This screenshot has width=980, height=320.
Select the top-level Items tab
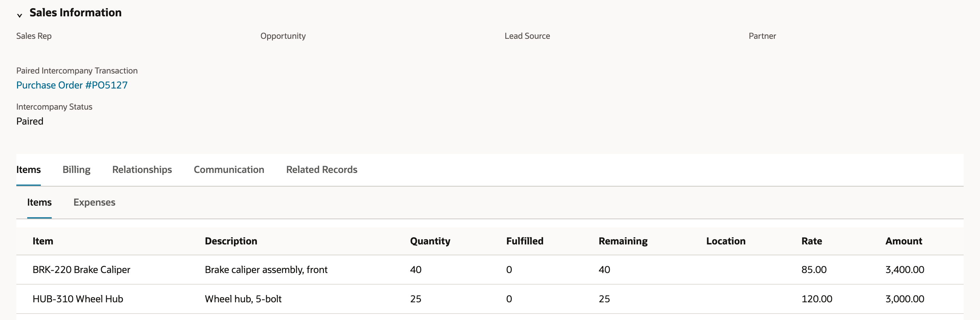point(29,170)
